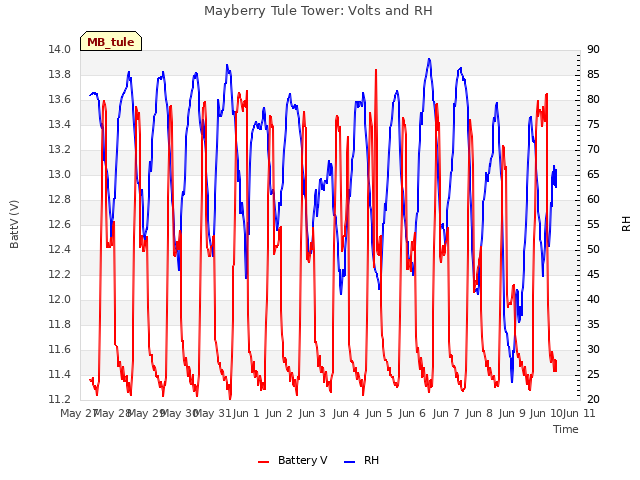Click the 11.6 left axis value
The image size is (640, 480).
click(60, 349)
